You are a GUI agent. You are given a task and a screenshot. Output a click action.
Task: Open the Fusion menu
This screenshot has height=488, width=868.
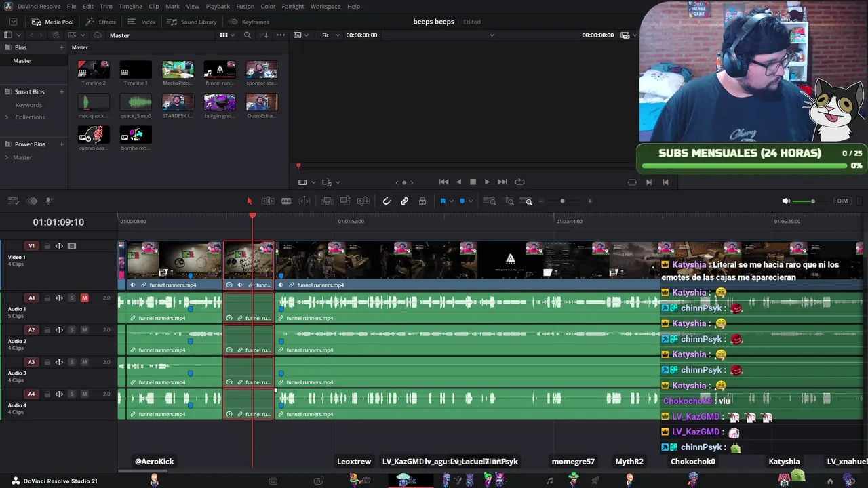pyautogui.click(x=245, y=6)
